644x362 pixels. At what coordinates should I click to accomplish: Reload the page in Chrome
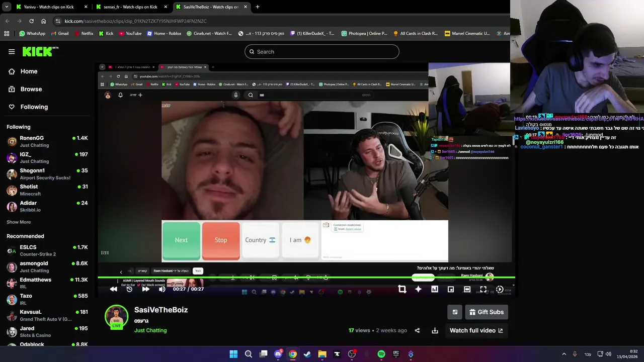coord(31,21)
